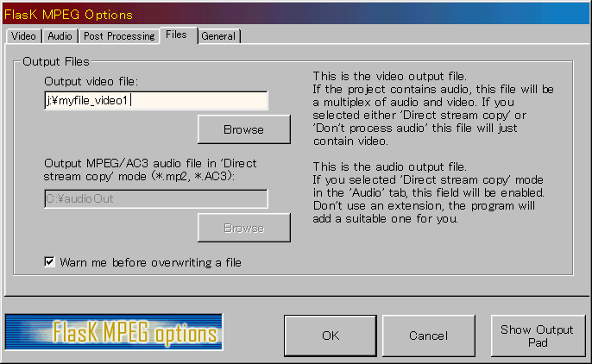Open the Show Output Pad button
The height and width of the screenshot is (364, 592).
point(538,336)
